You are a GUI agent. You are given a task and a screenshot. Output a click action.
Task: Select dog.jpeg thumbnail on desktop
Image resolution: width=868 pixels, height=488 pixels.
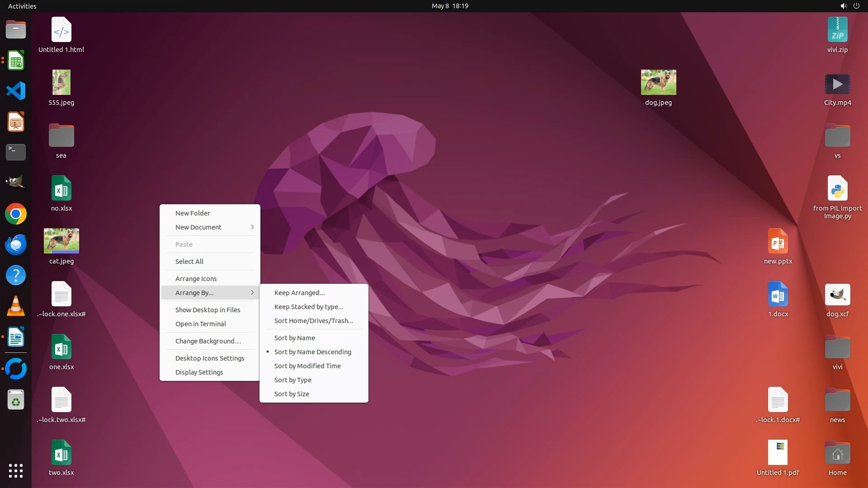658,83
